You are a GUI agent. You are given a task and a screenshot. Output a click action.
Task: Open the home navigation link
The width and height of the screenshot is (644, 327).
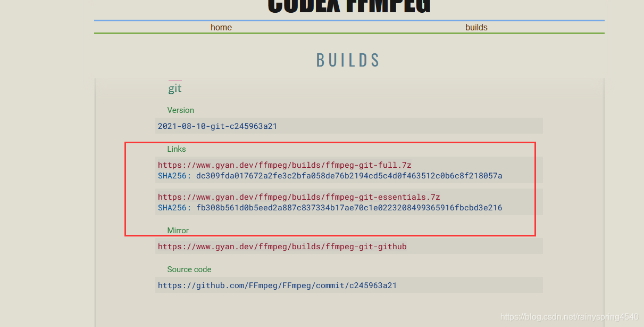(221, 27)
